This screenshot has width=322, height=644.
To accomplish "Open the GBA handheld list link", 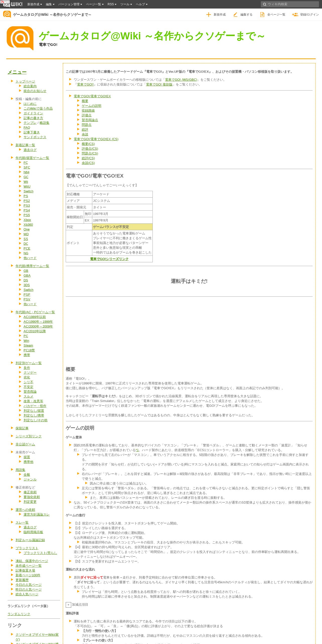I will pos(27,276).
